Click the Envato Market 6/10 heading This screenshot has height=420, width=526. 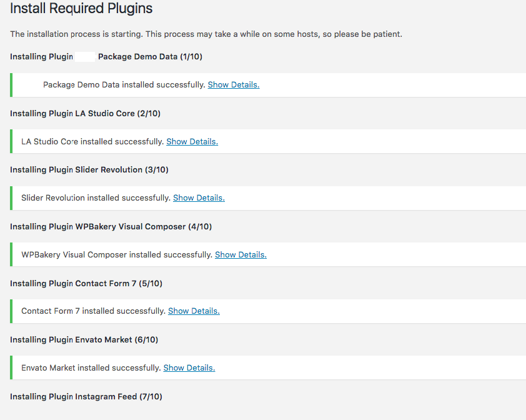pos(83,339)
